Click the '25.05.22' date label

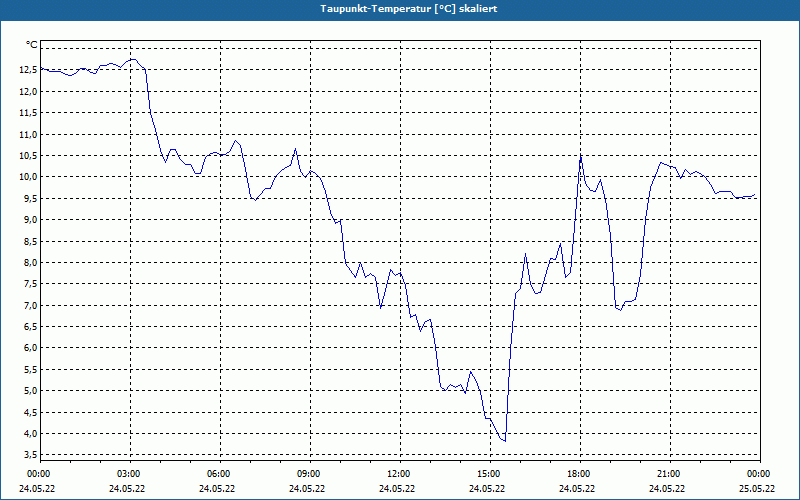(757, 489)
